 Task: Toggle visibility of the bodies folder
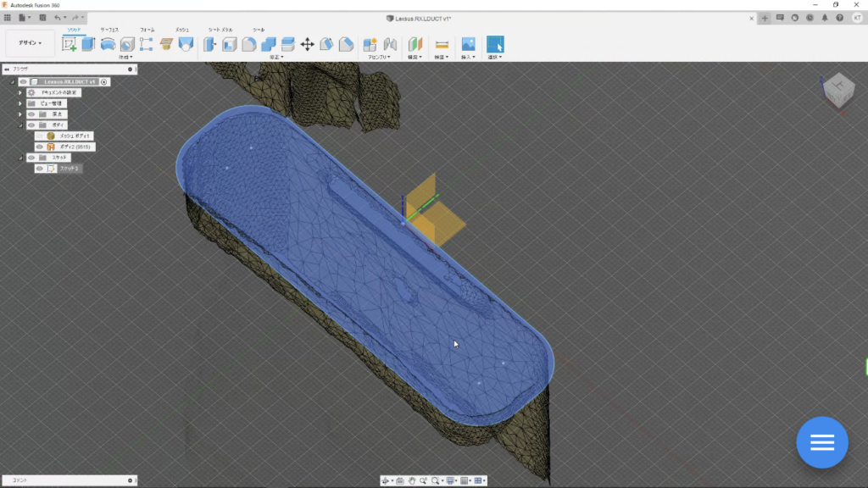click(x=31, y=125)
